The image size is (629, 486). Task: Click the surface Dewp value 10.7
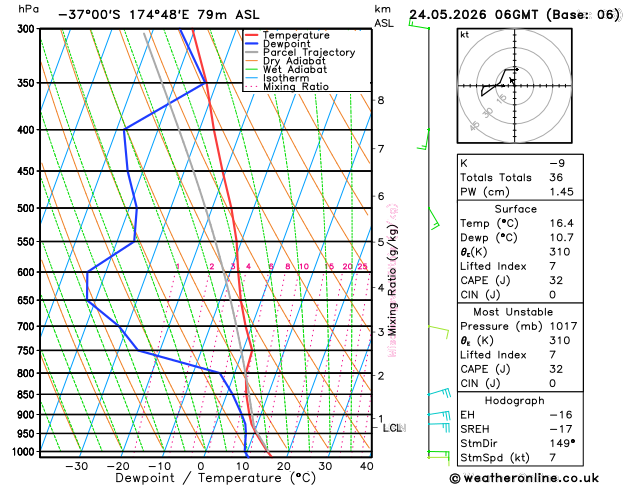coord(562,238)
